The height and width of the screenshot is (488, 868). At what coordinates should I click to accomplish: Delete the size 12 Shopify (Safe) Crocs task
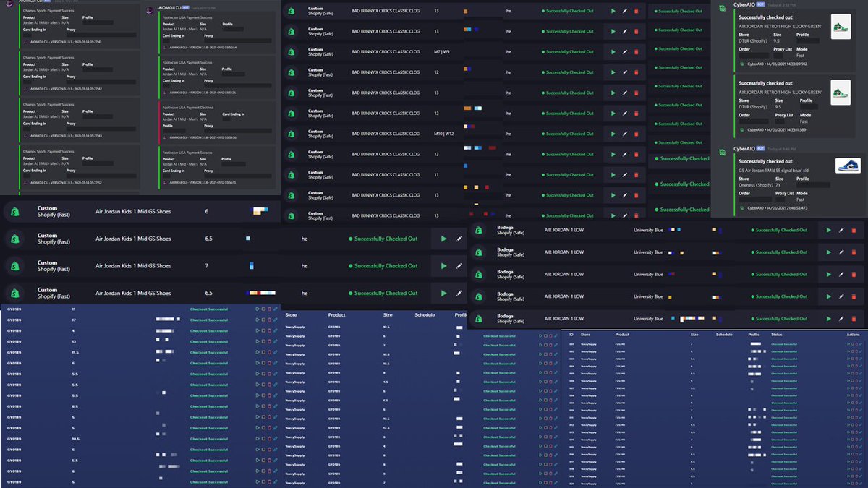[637, 114]
